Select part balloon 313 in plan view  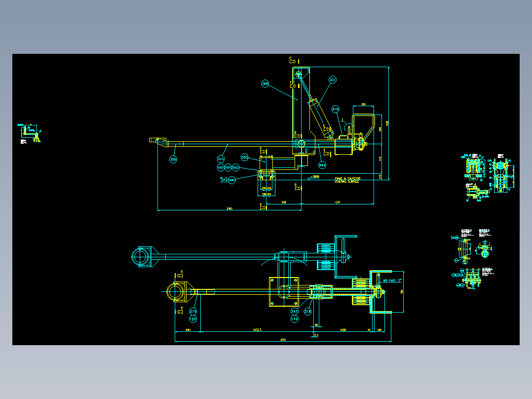pyautogui.click(x=295, y=312)
